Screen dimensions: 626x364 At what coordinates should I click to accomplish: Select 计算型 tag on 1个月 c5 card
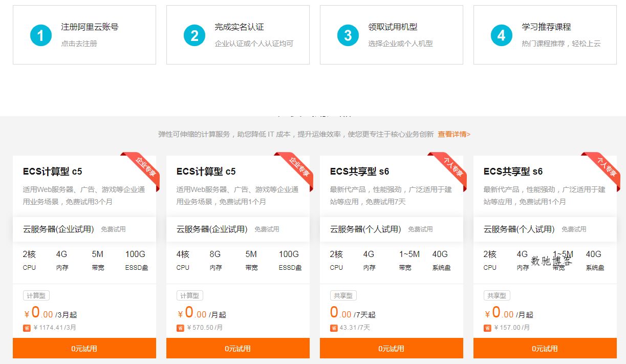pos(190,295)
